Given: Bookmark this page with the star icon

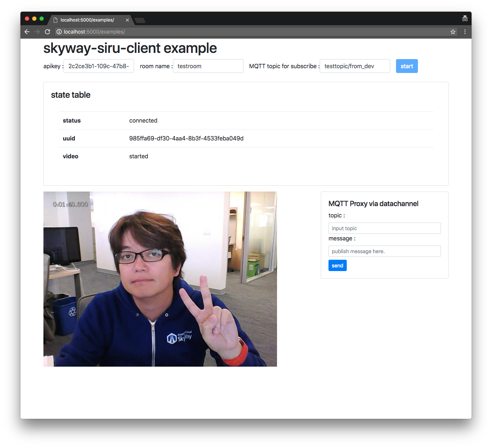Looking at the screenshot, I should point(453,32).
